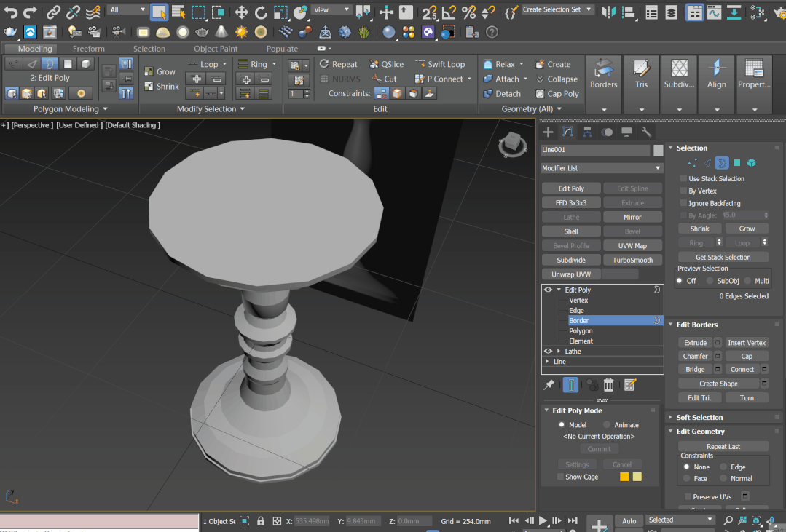Switch to the Freeform ribbon tab
This screenshot has width=786, height=532.
[x=89, y=49]
